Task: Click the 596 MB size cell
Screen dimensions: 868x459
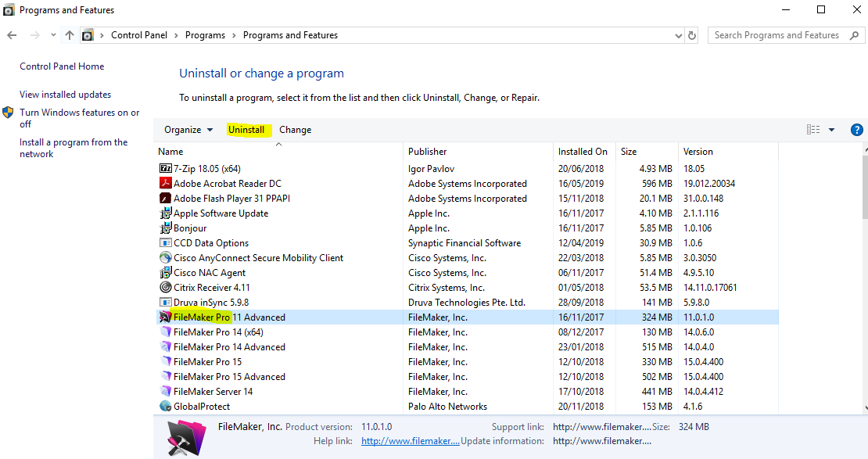Action: pos(657,183)
